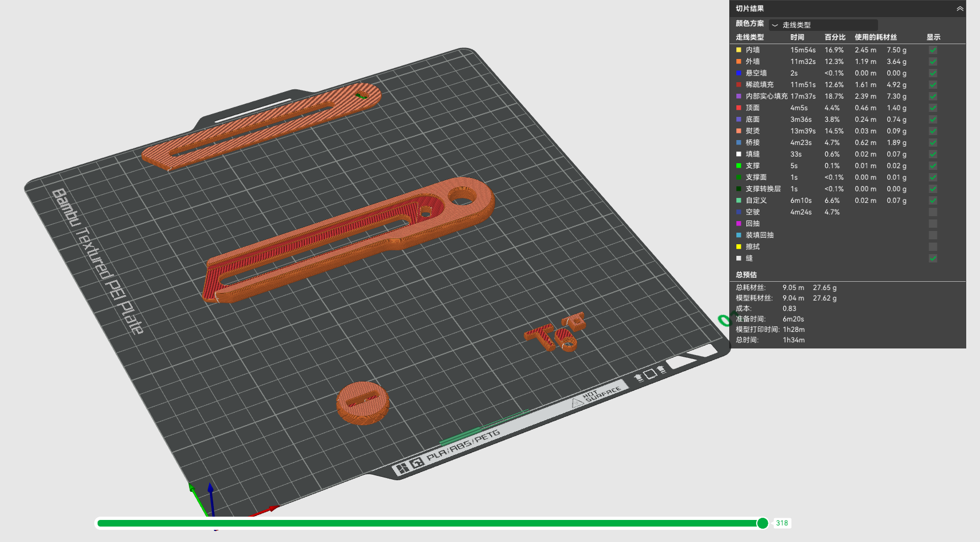Click the layer number 318 field

(x=782, y=523)
